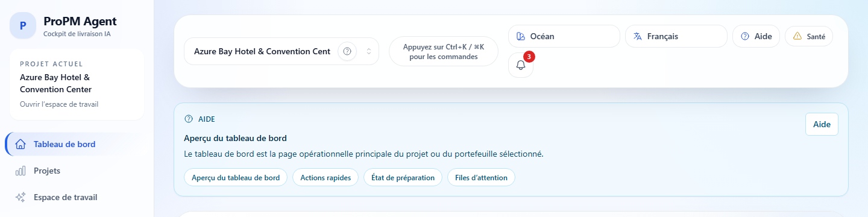Expand the project selector up-down chevrons

tap(369, 51)
